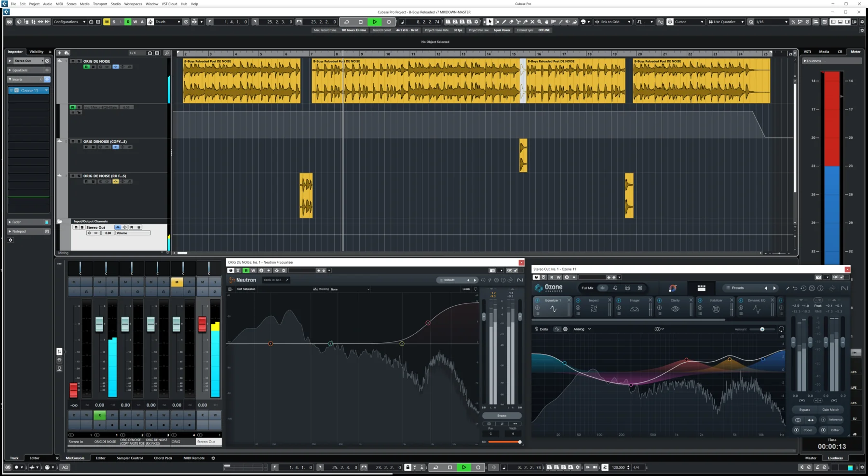This screenshot has width=868, height=476.
Task: Select the Ozone Stabilizer module
Action: coord(716,307)
